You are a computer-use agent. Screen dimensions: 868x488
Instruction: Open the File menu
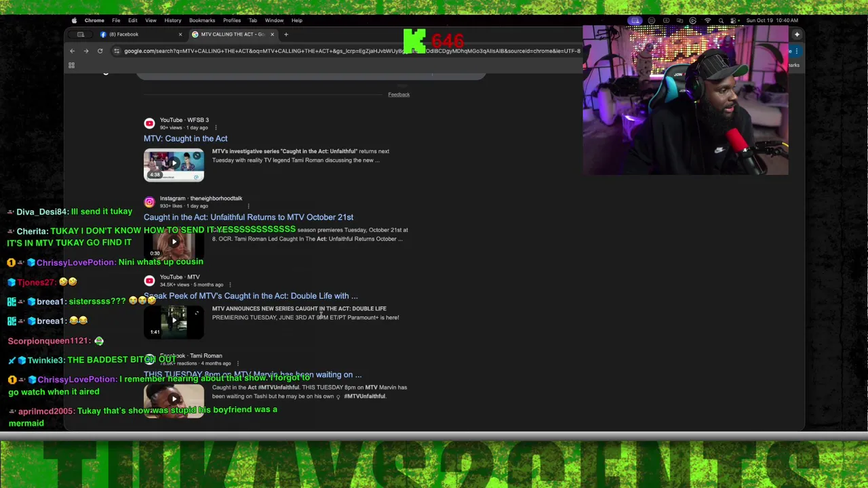point(116,20)
